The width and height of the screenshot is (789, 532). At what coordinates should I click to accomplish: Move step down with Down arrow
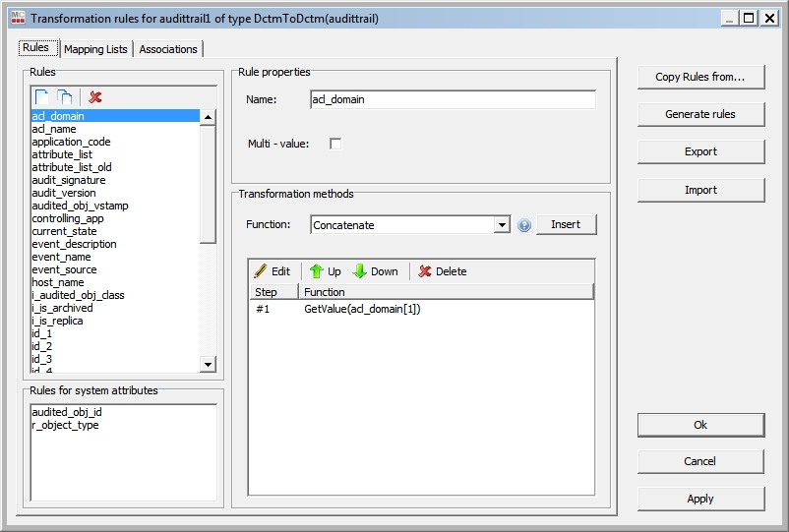(x=376, y=271)
